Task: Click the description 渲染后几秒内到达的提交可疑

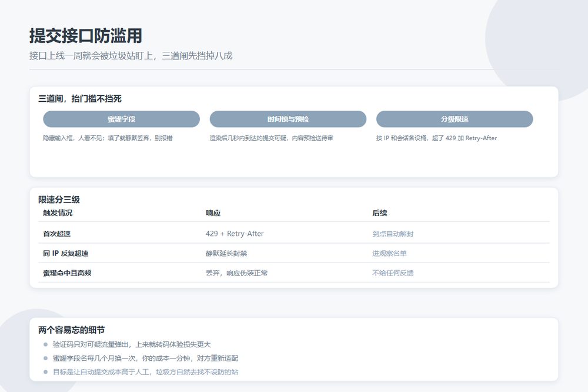Action: coord(248,138)
